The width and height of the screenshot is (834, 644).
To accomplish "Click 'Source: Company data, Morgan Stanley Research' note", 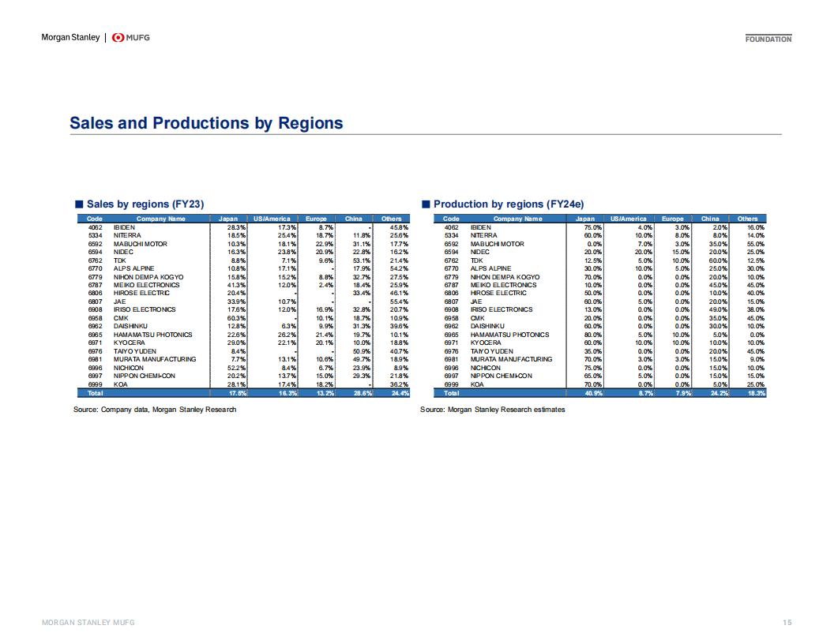I will (155, 410).
